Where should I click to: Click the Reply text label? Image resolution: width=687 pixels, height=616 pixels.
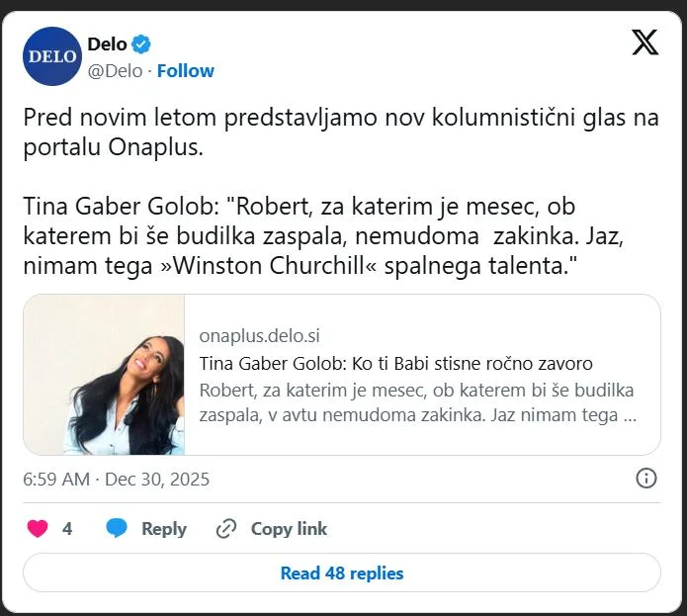pos(164,529)
